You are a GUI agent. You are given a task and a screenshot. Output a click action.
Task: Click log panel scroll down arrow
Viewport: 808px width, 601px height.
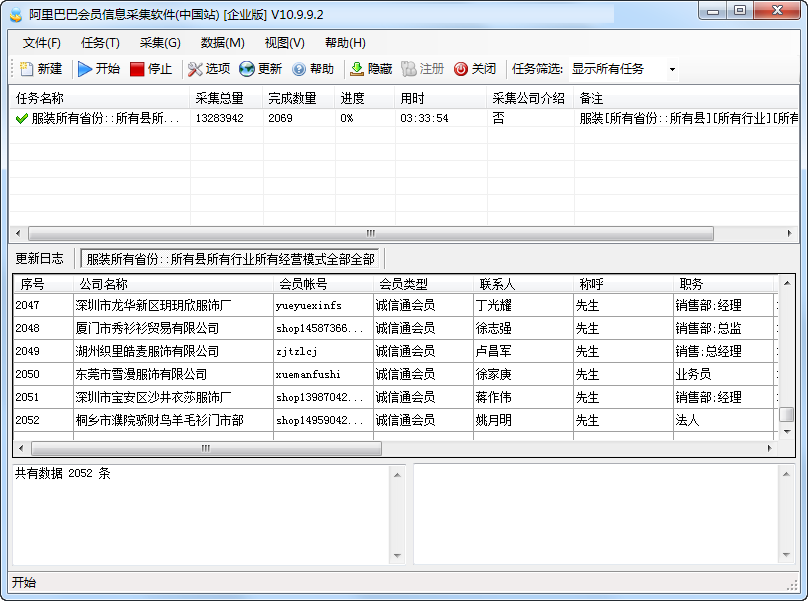397,556
